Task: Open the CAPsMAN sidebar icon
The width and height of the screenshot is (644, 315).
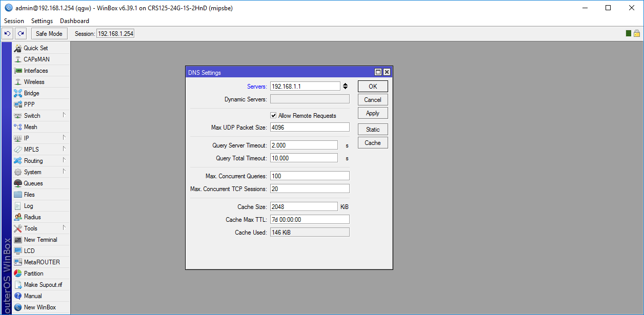Action: 18,59
